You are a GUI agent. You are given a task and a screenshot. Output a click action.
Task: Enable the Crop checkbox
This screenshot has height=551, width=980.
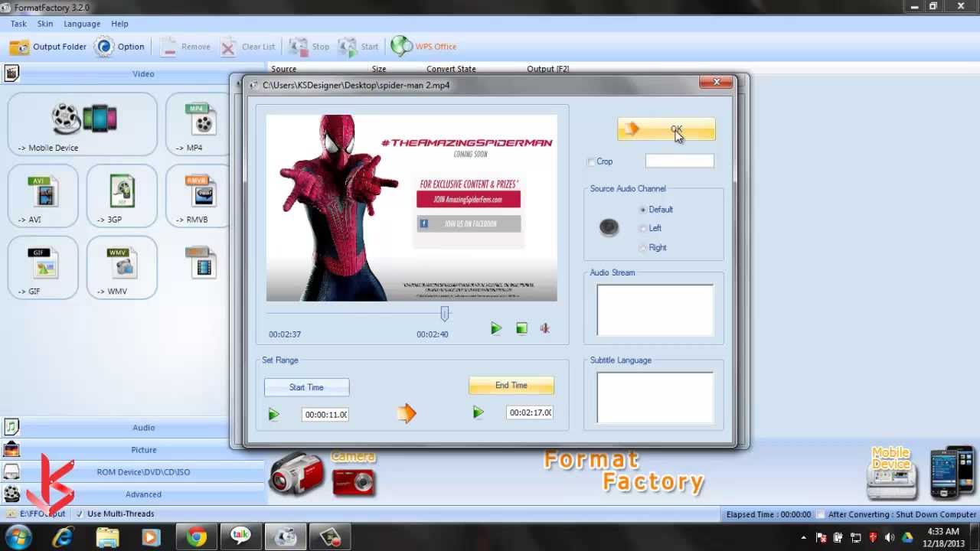[591, 161]
